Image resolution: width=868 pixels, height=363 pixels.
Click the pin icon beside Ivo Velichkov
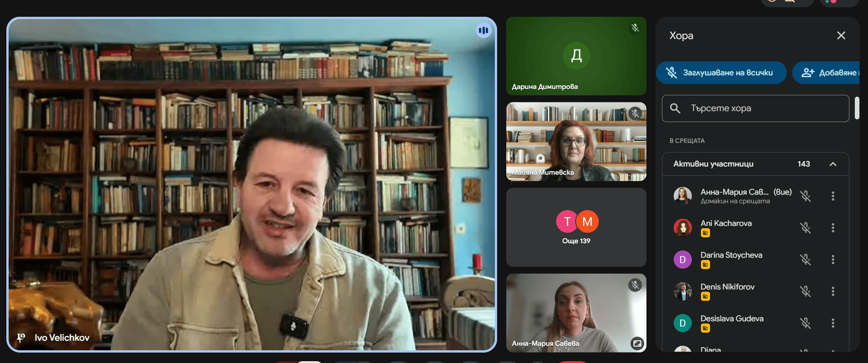21,338
